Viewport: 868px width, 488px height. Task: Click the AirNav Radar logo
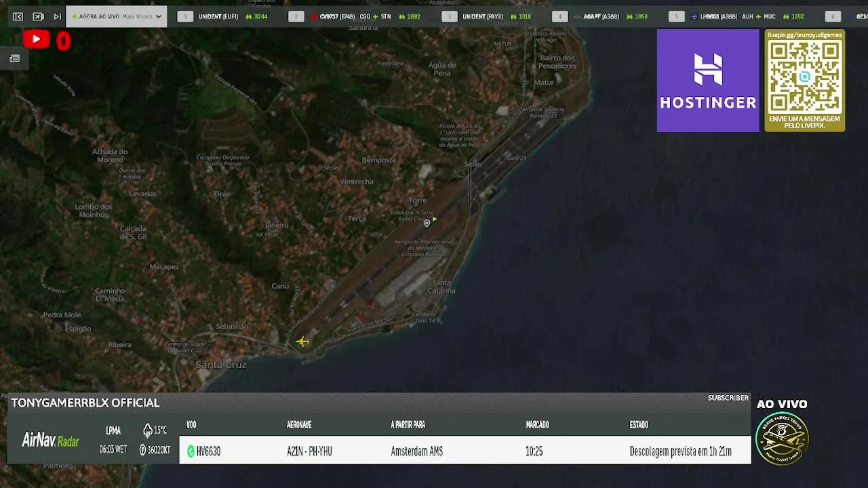click(x=51, y=441)
